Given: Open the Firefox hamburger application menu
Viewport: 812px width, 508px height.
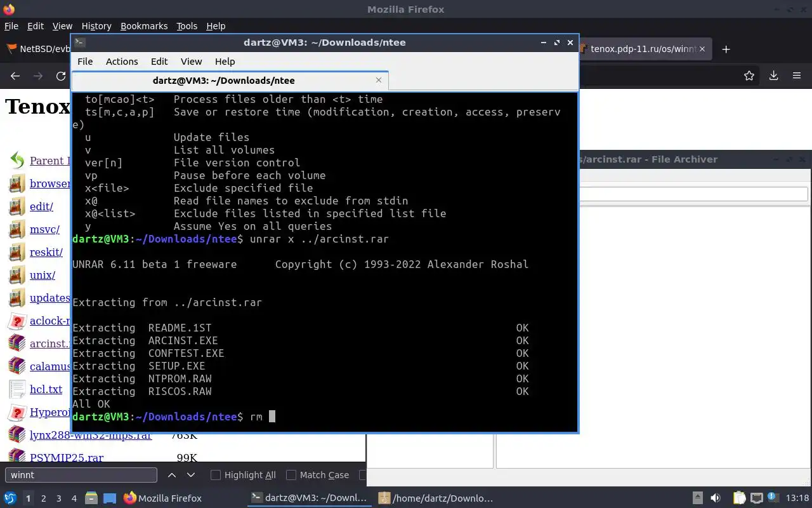Looking at the screenshot, I should pyautogui.click(x=797, y=76).
